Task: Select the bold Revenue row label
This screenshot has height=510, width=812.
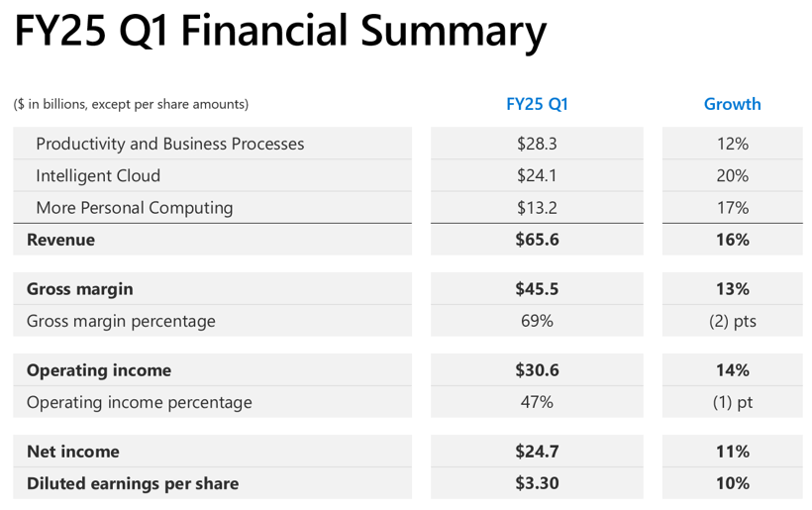Action: 60,240
